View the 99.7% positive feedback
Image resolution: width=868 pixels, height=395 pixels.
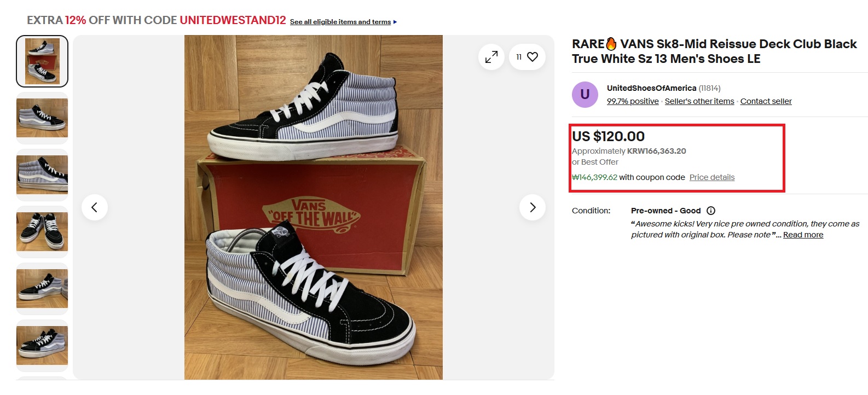pos(633,101)
